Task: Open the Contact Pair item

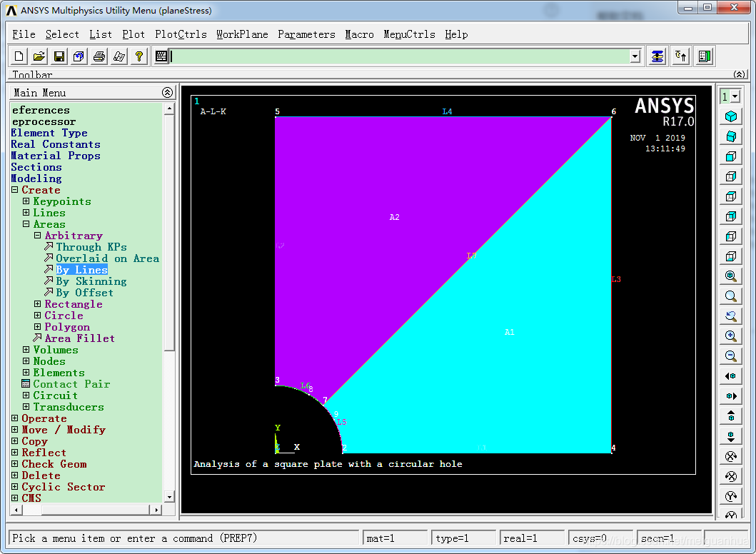Action: click(71, 384)
